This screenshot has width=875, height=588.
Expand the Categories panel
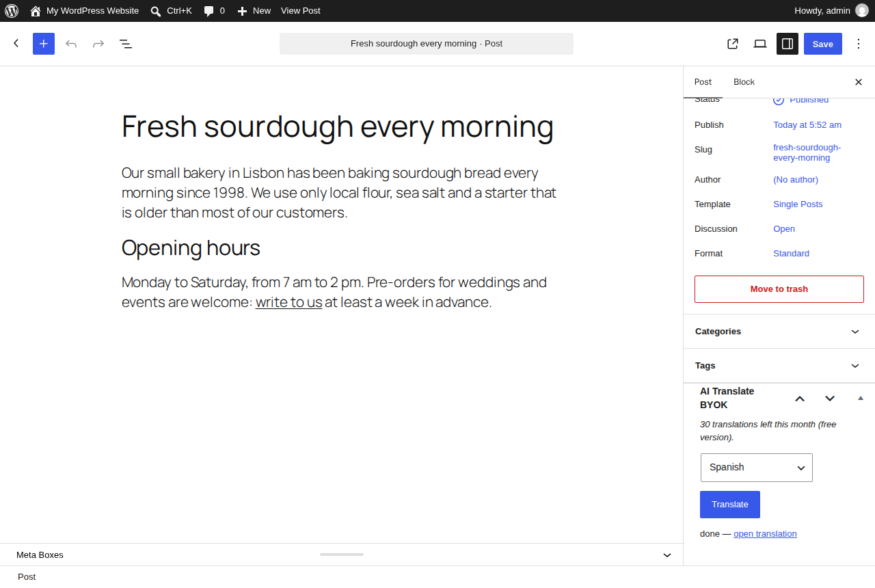tap(779, 332)
